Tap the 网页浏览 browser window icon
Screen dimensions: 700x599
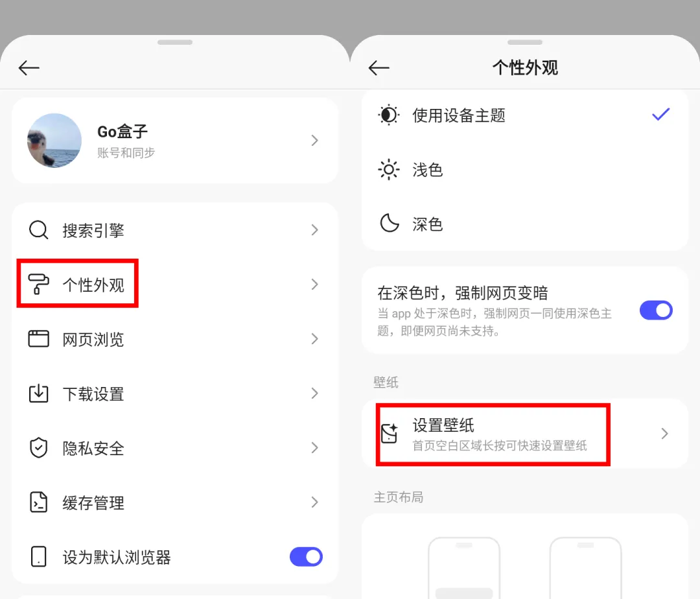38,339
